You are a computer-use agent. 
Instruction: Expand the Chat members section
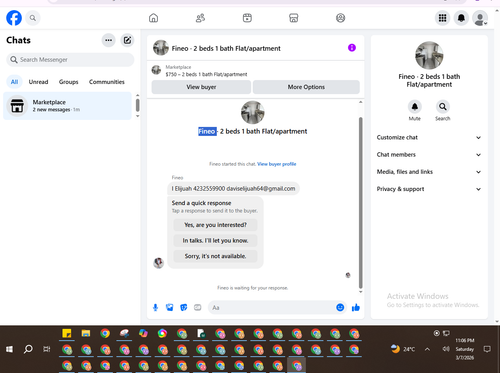pos(429,155)
